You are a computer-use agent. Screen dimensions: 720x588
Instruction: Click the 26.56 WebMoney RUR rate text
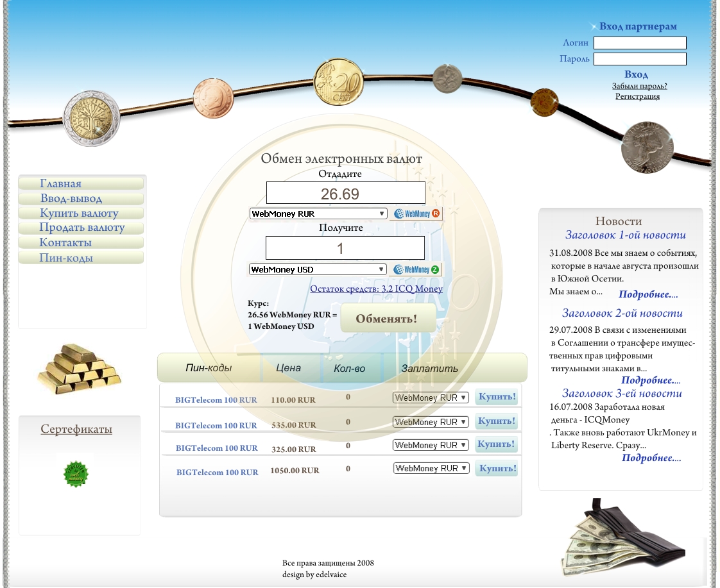(x=292, y=315)
